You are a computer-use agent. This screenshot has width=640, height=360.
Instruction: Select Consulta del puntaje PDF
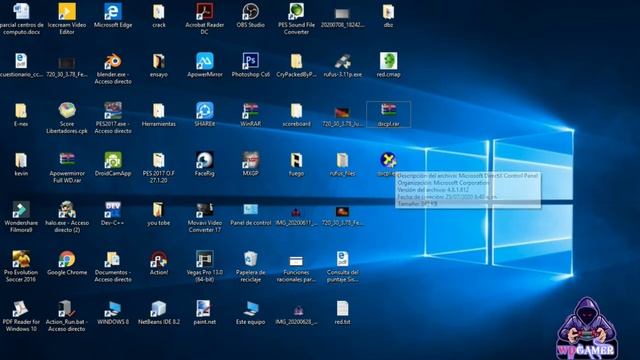point(342,267)
